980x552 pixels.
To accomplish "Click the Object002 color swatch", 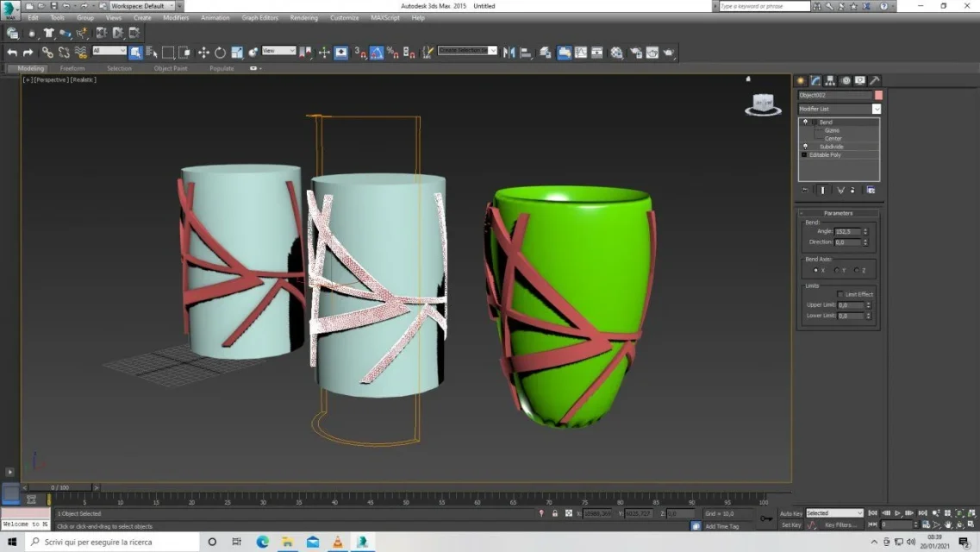I will coord(878,95).
